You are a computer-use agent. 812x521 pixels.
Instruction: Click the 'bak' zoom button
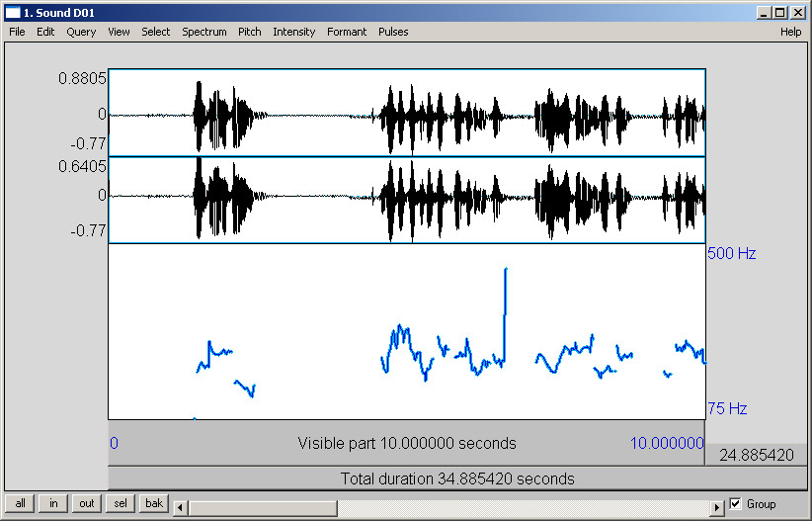click(x=154, y=503)
